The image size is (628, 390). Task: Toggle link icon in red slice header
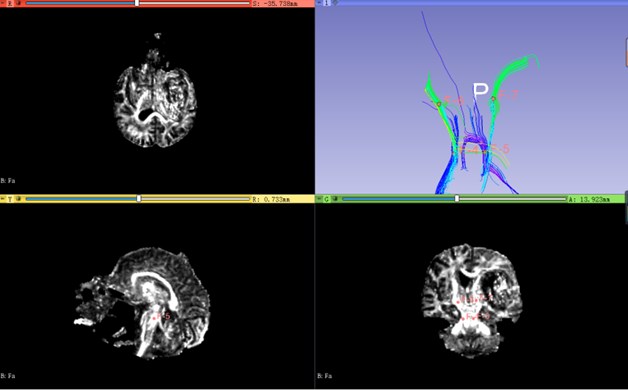pos(18,3)
